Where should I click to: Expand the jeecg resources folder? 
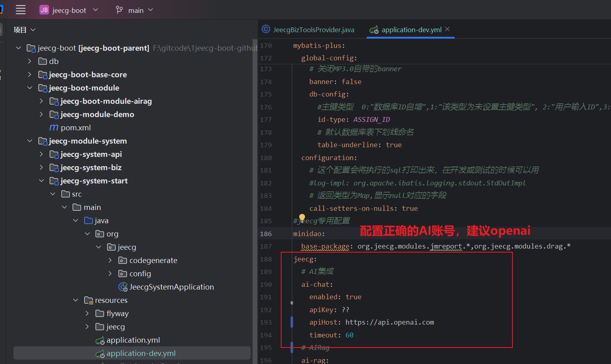(x=87, y=327)
